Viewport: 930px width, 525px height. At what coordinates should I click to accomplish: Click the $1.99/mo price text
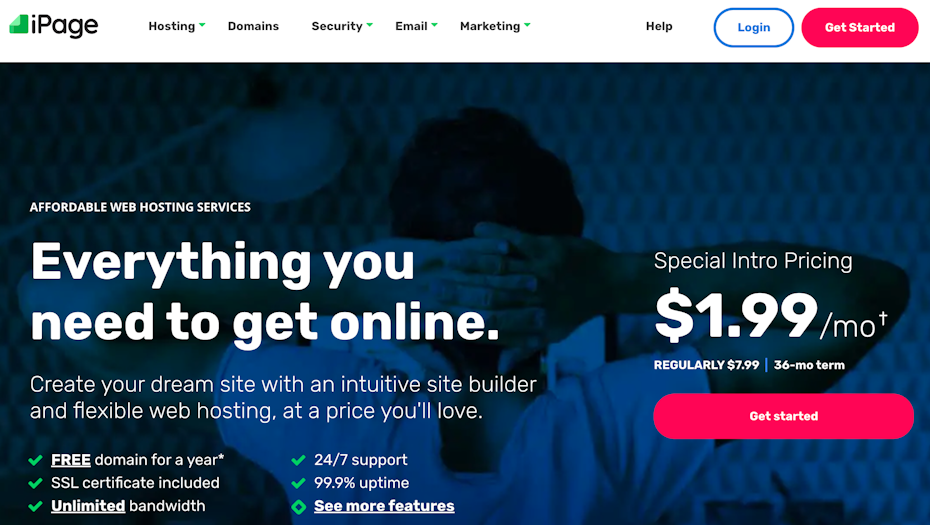pos(770,315)
